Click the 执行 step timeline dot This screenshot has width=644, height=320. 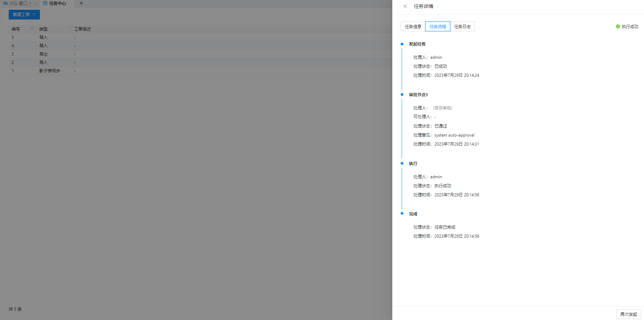point(402,163)
